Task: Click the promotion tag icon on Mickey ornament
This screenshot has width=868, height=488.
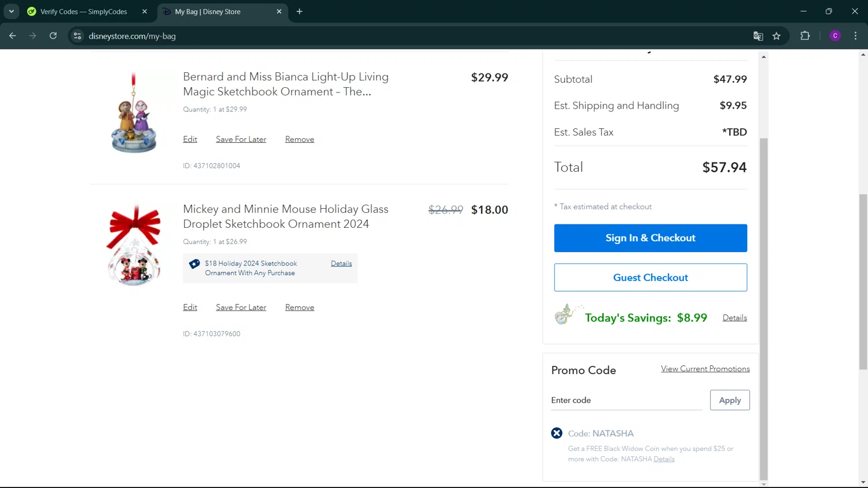Action: point(194,264)
